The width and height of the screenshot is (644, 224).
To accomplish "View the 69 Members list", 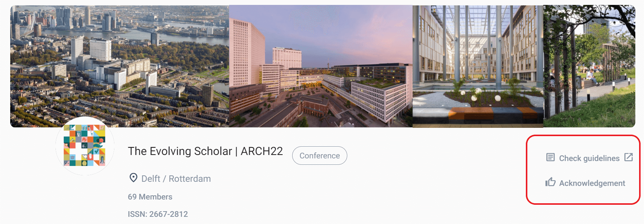I will point(150,197).
